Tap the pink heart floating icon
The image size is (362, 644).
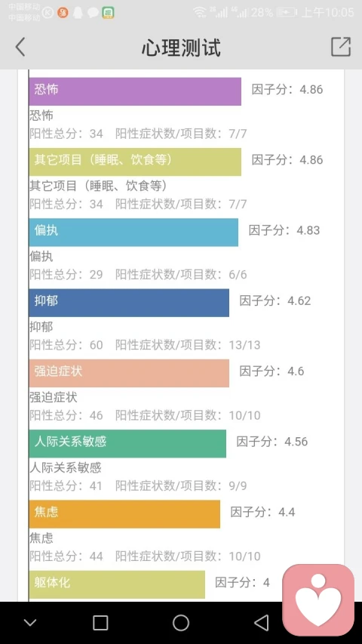click(318, 599)
